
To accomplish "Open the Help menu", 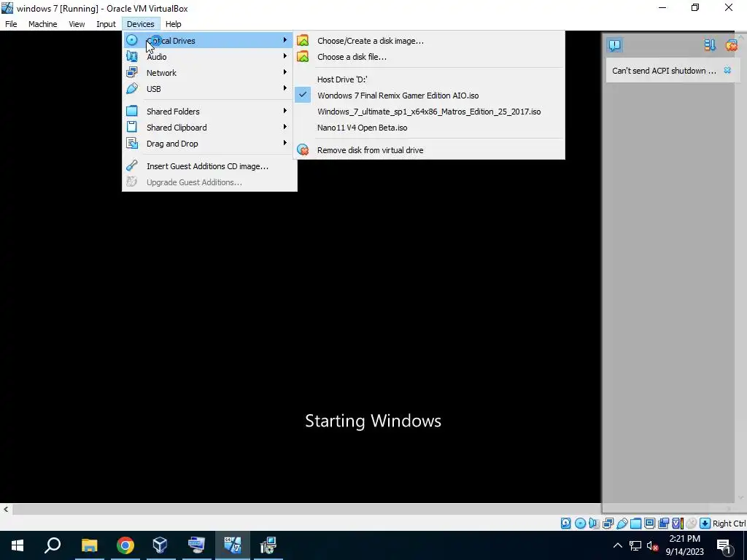I will point(174,24).
